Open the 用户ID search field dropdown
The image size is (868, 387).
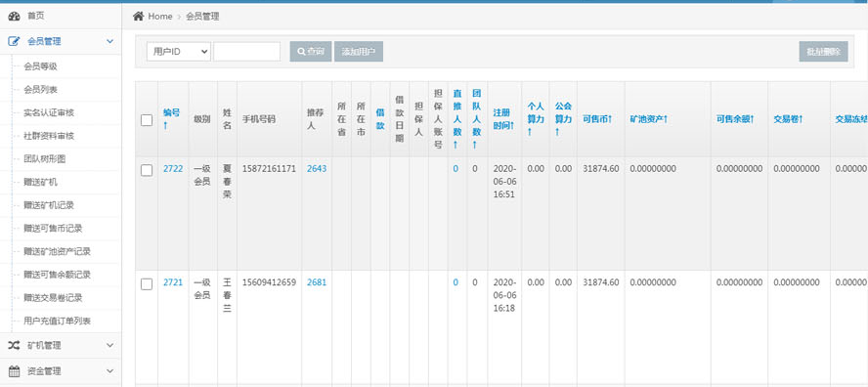point(179,52)
